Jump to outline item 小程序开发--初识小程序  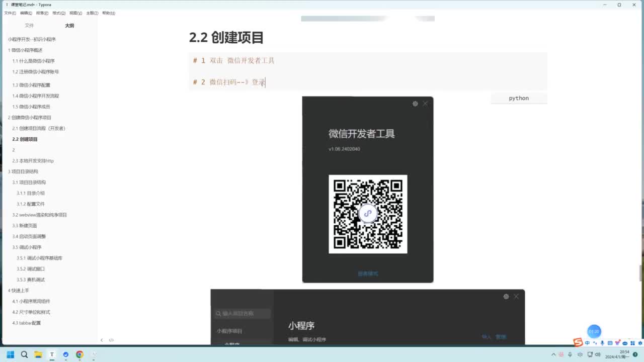point(32,39)
